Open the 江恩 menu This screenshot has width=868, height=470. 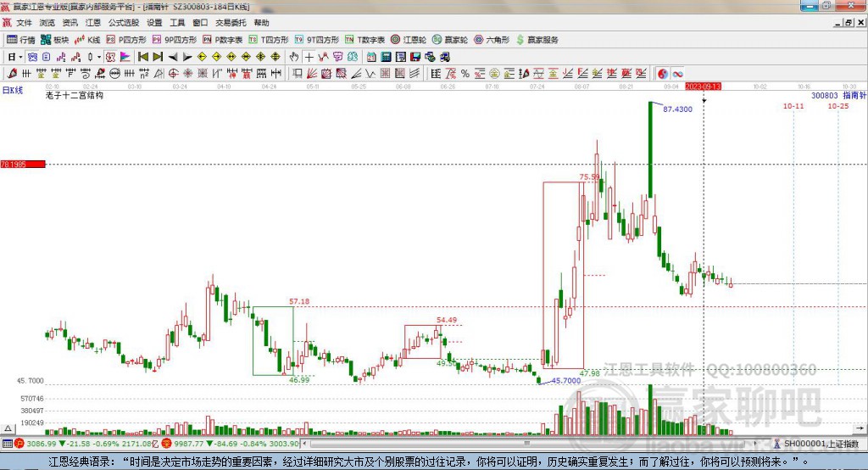click(x=93, y=23)
